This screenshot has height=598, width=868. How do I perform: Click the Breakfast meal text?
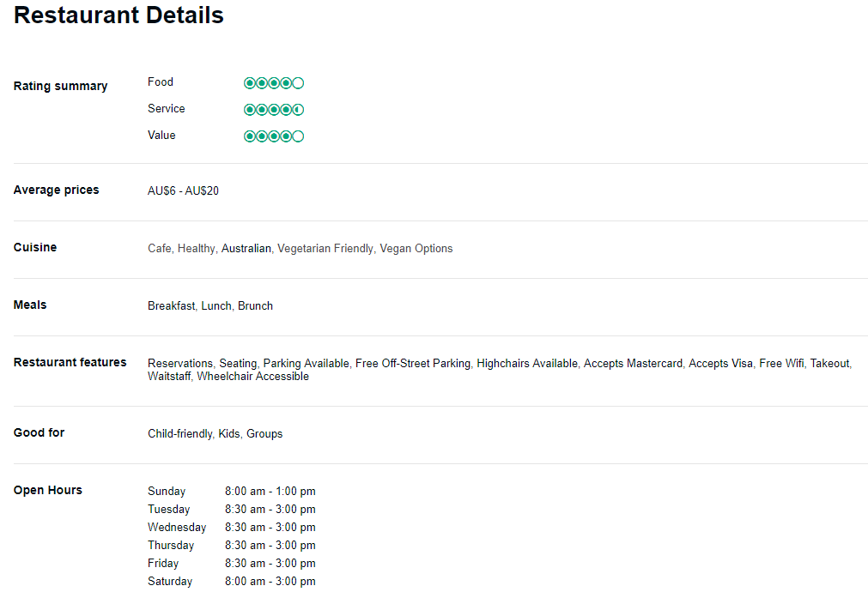coord(172,306)
